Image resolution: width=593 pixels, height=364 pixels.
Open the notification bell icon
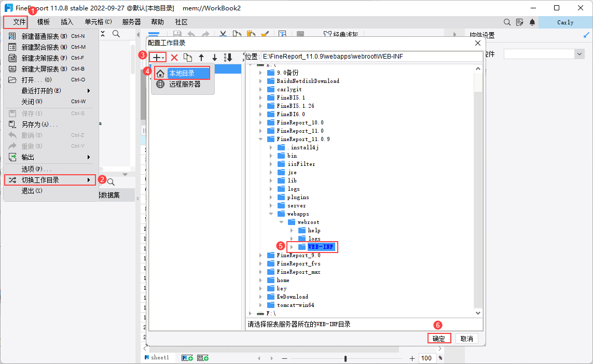point(532,22)
